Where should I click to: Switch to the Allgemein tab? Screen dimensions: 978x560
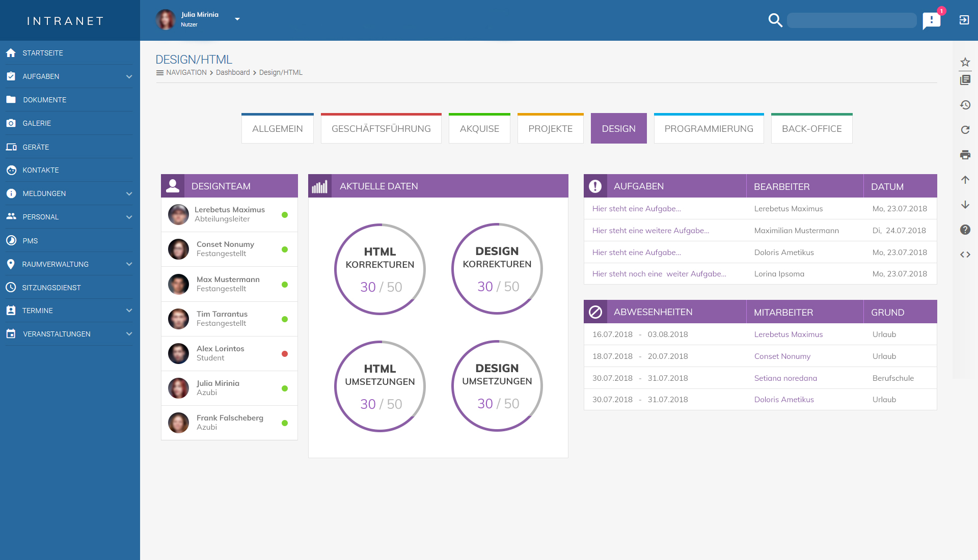(x=277, y=128)
